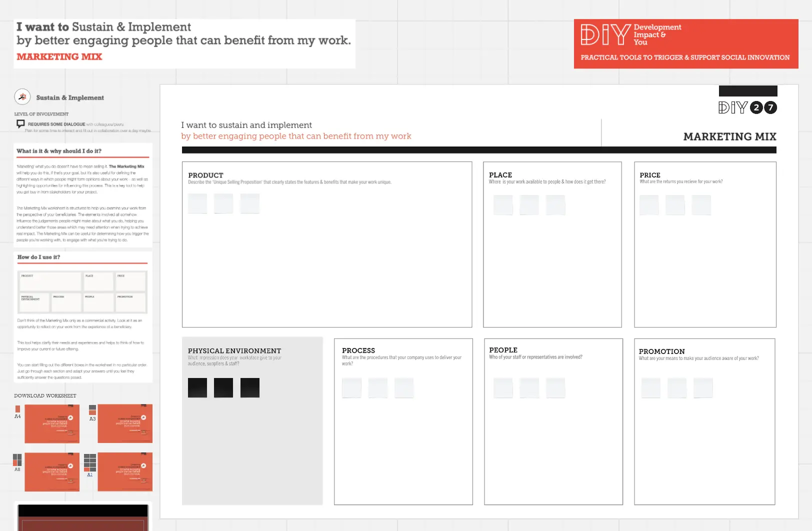This screenshot has height=531, width=812.
Task: Click the DIY logo in red banner
Action: 605,35
